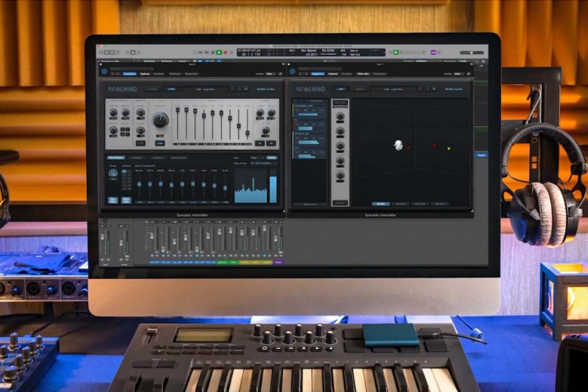Image resolution: width=588 pixels, height=392 pixels.
Task: Click the spectrum analyzer display in reverb section
Action: [x=251, y=186]
